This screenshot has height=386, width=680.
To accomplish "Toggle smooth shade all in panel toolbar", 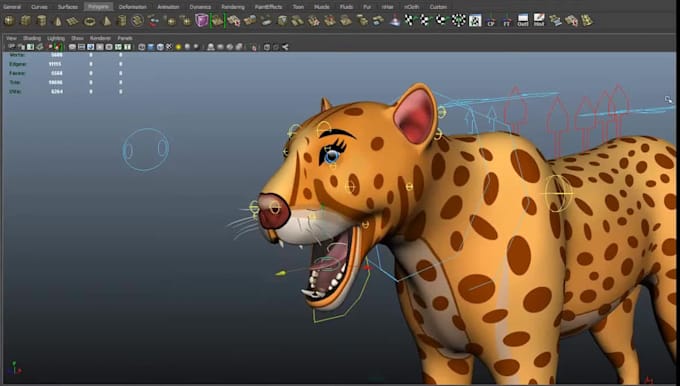I will tap(151, 47).
